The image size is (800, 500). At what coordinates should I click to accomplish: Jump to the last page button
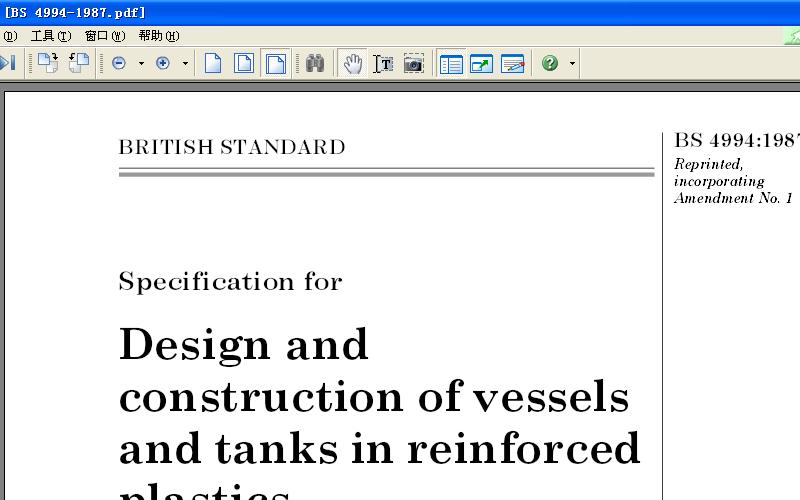[8, 63]
